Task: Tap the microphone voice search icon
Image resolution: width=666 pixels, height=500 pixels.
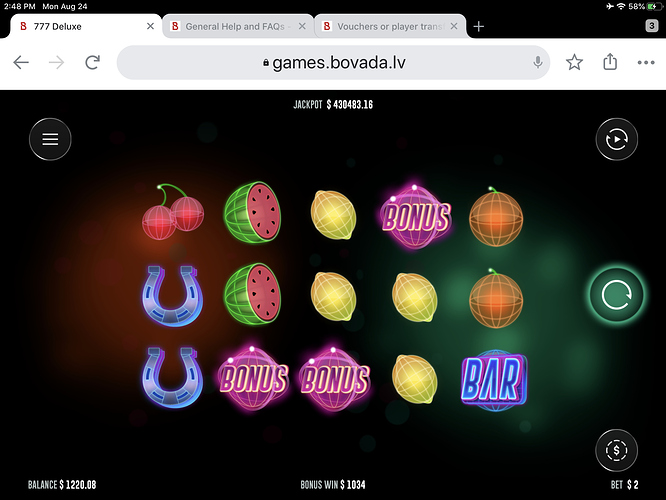Action: click(x=537, y=62)
